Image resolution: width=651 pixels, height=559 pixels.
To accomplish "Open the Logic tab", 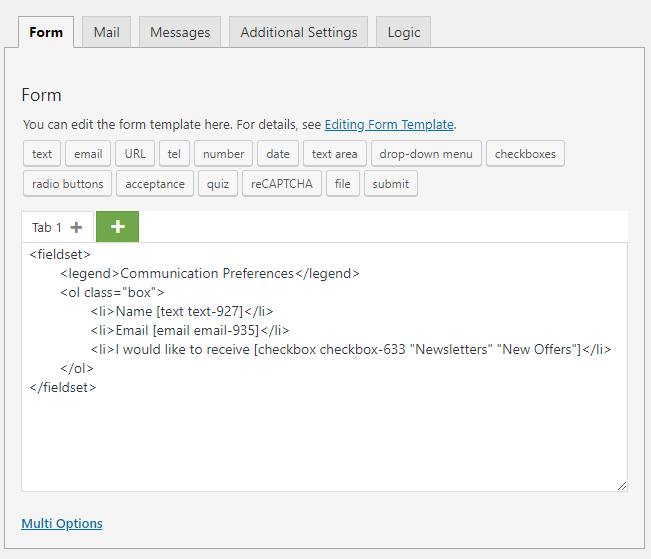I will coord(404,32).
